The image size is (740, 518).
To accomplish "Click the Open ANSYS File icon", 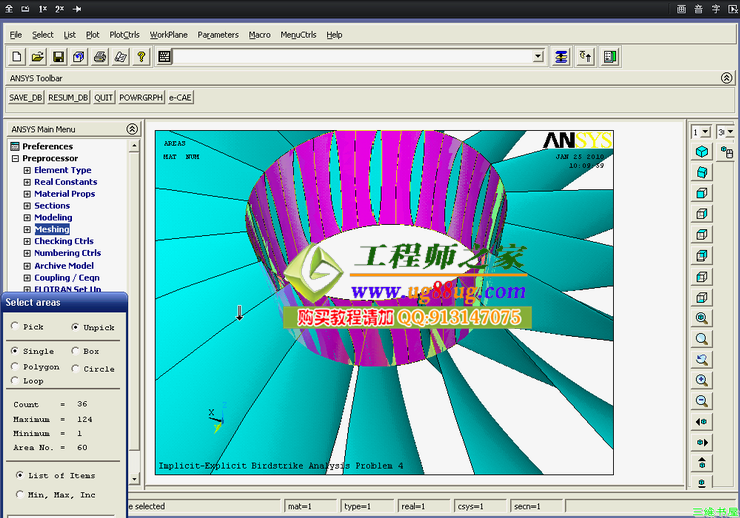I will [37, 57].
